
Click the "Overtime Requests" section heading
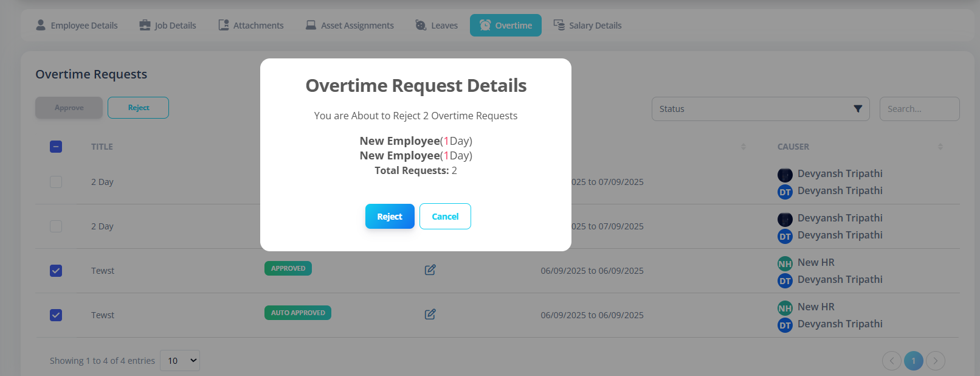coord(91,74)
